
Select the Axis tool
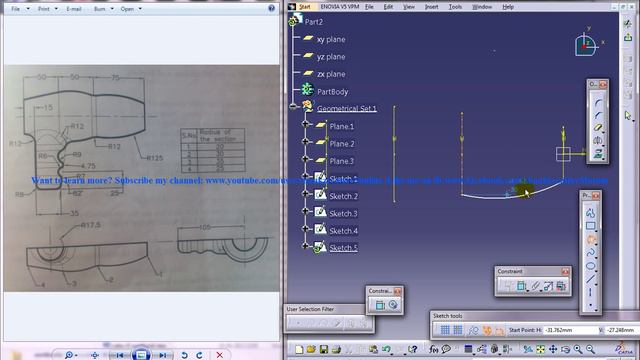click(x=590, y=292)
